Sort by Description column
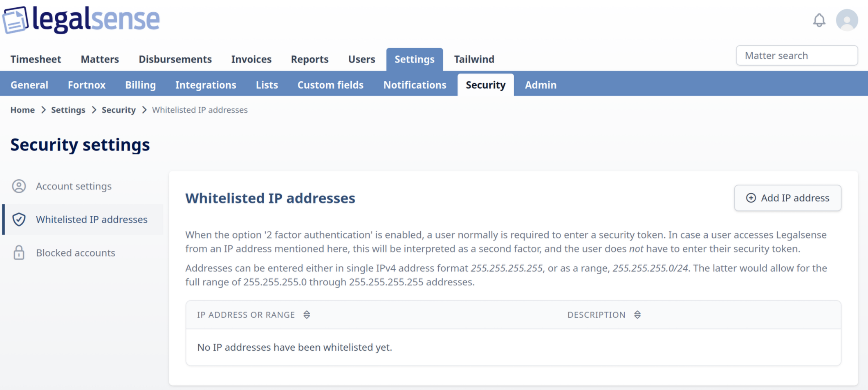The height and width of the screenshot is (390, 868). [637, 315]
